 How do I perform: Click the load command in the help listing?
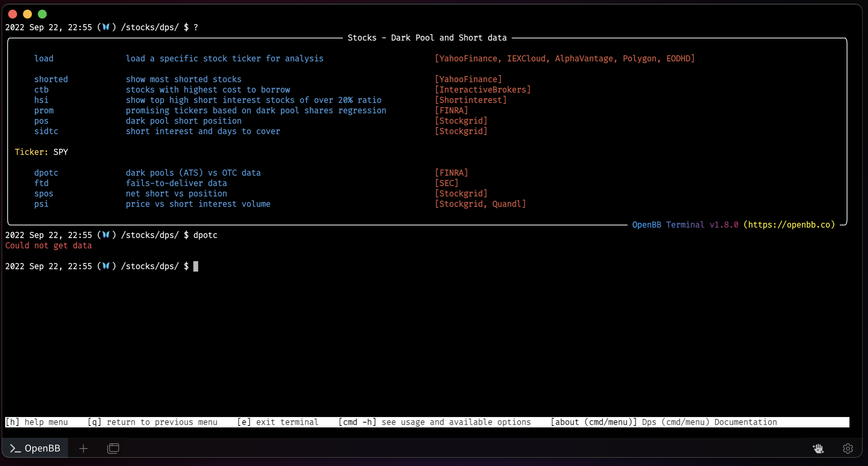(43, 58)
